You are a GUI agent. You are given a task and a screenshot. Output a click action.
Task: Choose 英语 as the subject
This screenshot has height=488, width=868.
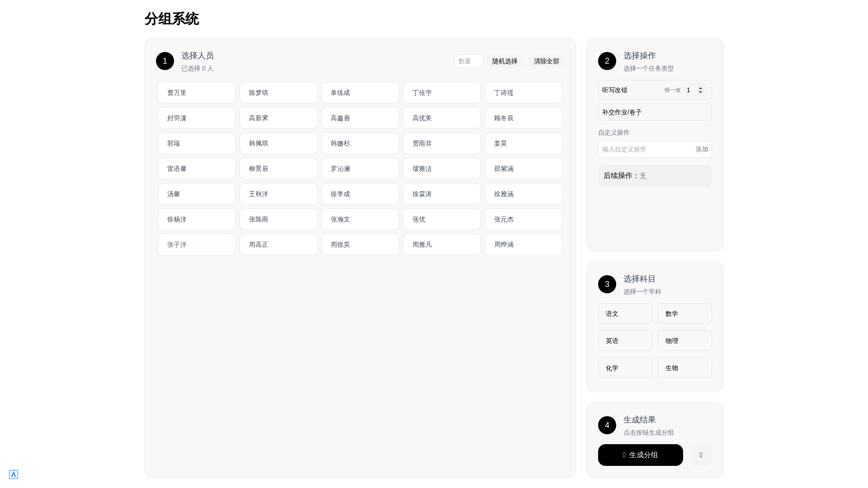(x=625, y=341)
